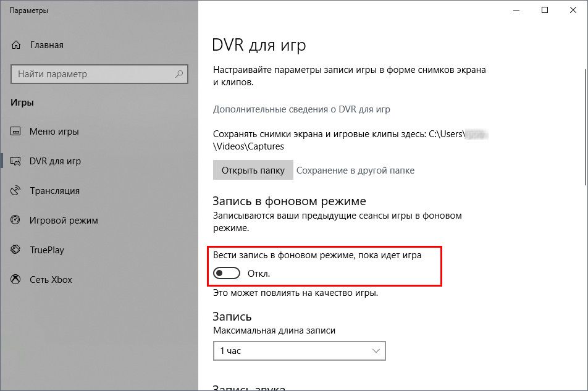Click the chevron arrow of 1 час combo
588x391 pixels.
376,351
